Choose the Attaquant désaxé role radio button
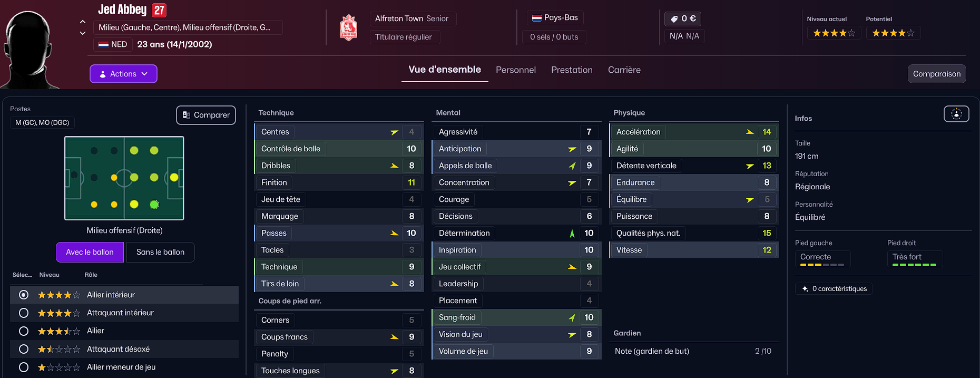980x378 pixels. click(24, 349)
